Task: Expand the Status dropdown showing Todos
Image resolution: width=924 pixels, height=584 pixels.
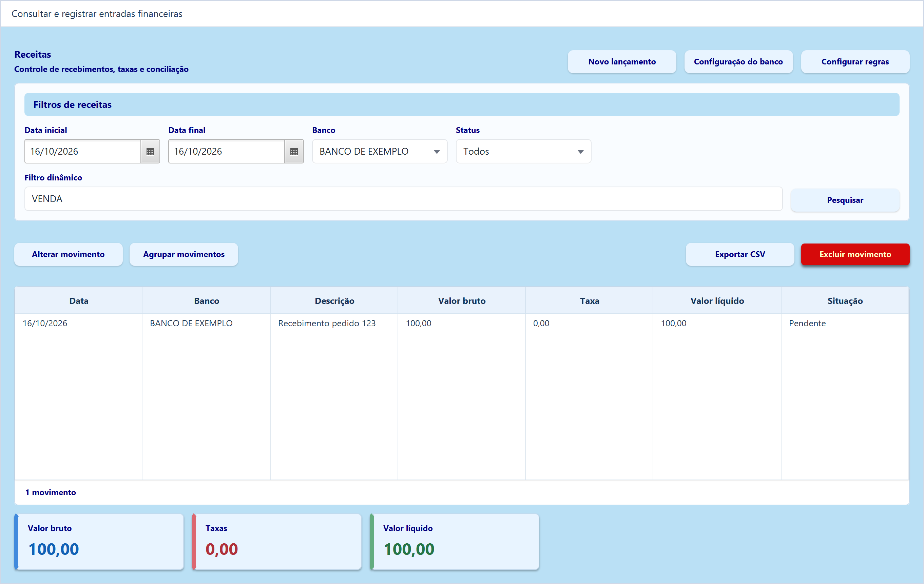Action: pyautogui.click(x=523, y=152)
